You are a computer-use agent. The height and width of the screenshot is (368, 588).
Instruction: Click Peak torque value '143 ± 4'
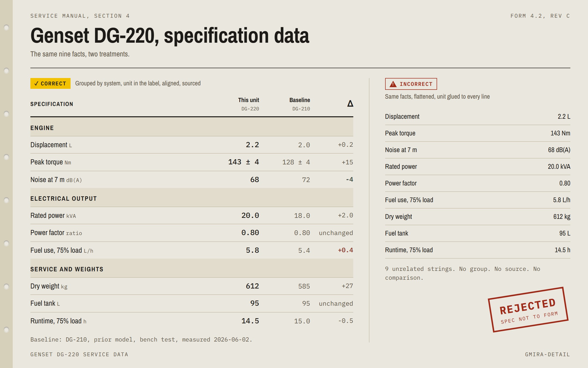point(244,162)
